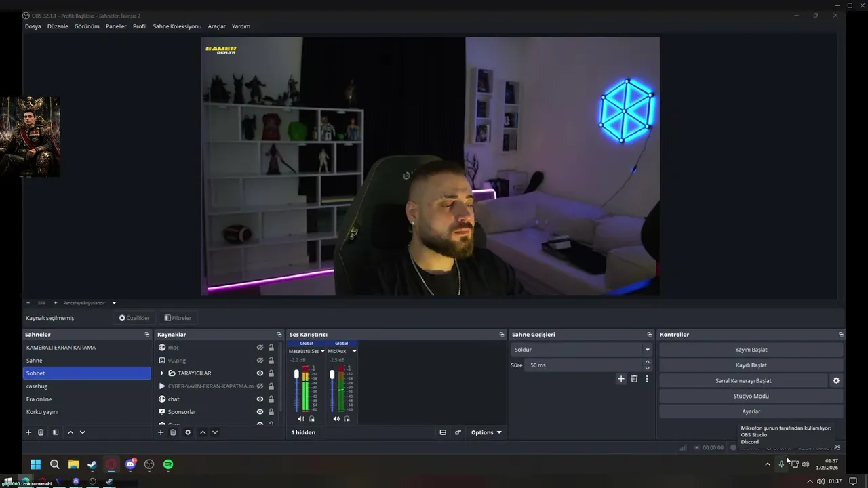This screenshot has height=488, width=868.
Task: Click Sanal Kamerayı Başlat
Action: [743, 380]
